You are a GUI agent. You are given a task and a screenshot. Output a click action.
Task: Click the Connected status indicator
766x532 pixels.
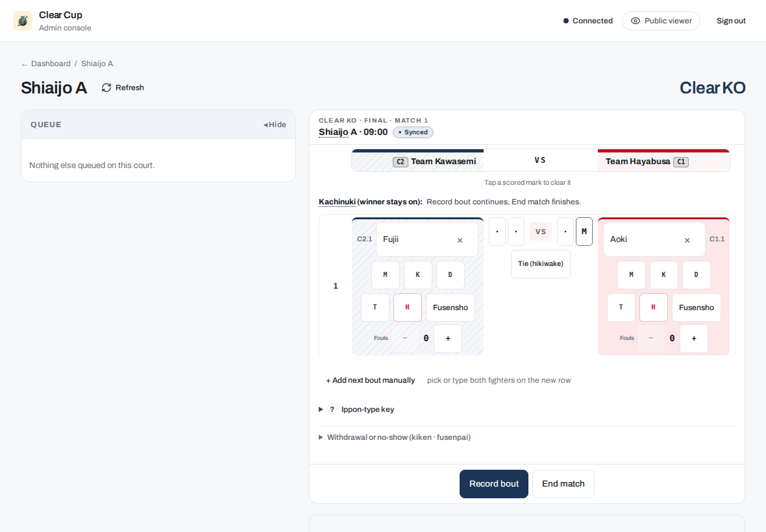coord(587,21)
